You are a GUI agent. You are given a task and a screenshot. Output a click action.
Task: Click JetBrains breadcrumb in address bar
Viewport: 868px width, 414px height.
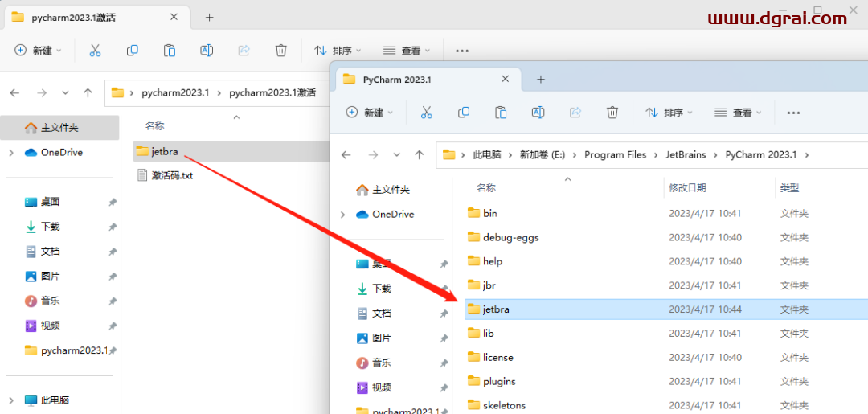click(686, 155)
